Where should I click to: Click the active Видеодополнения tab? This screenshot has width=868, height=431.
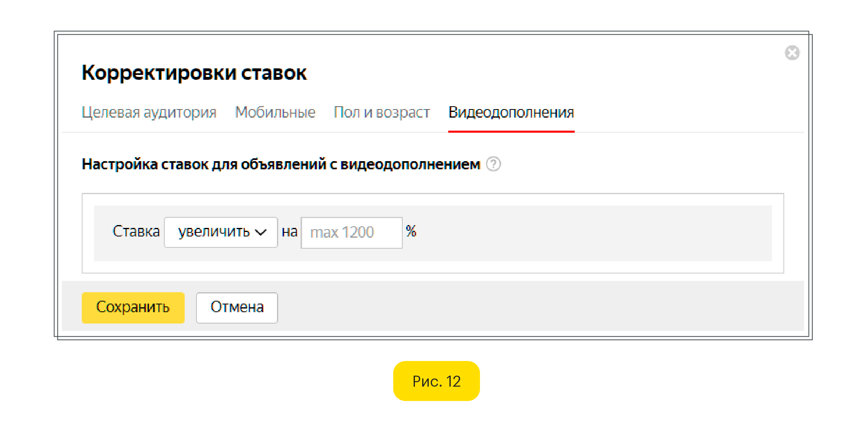(x=511, y=112)
